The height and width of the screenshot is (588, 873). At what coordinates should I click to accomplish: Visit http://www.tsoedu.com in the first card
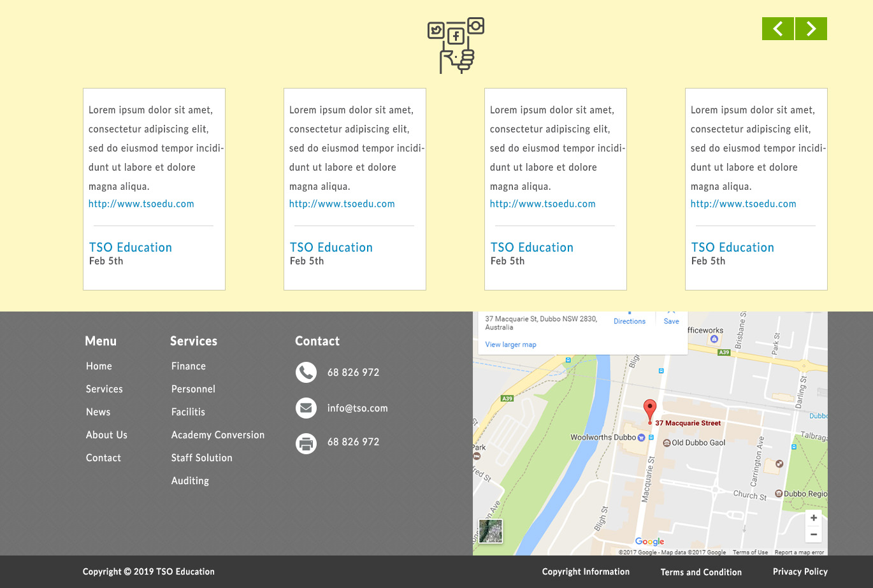pyautogui.click(x=141, y=204)
